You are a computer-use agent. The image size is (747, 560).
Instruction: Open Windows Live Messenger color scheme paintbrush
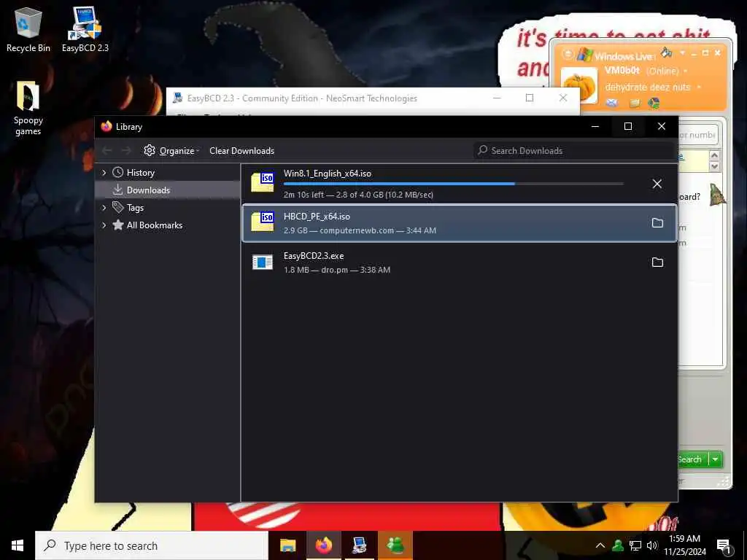pyautogui.click(x=667, y=52)
